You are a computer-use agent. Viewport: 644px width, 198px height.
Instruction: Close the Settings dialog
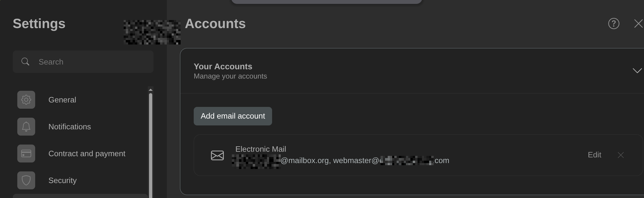tap(638, 24)
